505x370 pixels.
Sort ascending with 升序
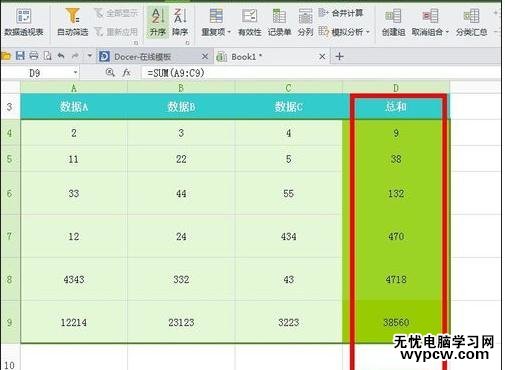coord(157,22)
